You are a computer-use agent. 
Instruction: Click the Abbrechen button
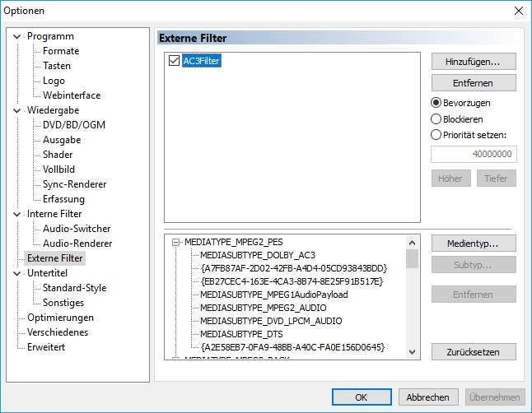pyautogui.click(x=428, y=397)
